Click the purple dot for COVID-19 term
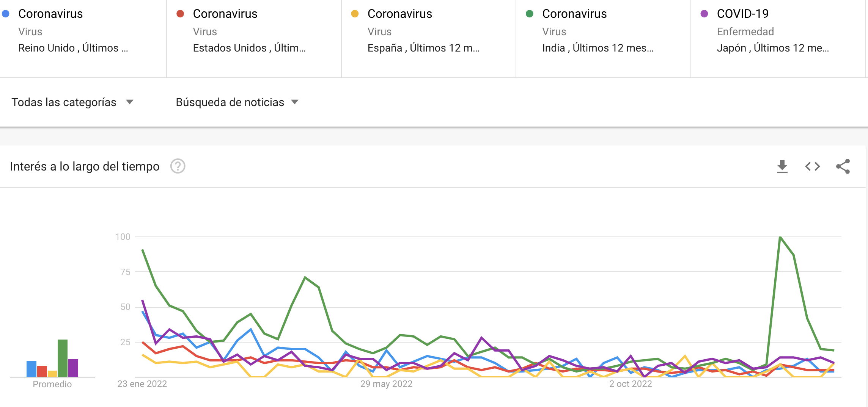This screenshot has width=868, height=407. pos(704,14)
